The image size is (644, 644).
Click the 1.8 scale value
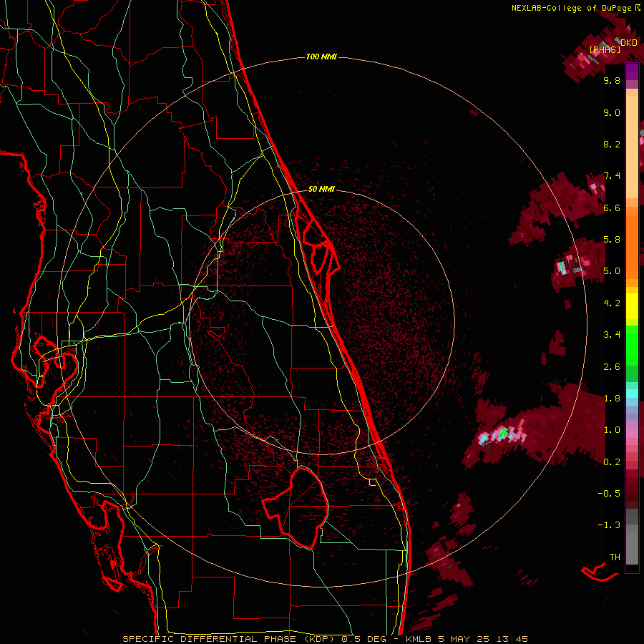(x=612, y=399)
